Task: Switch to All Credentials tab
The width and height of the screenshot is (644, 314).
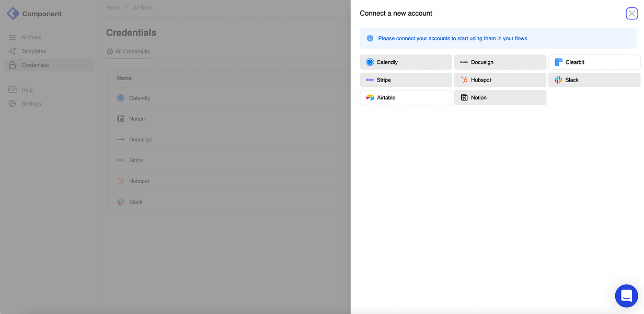Action: click(x=128, y=51)
